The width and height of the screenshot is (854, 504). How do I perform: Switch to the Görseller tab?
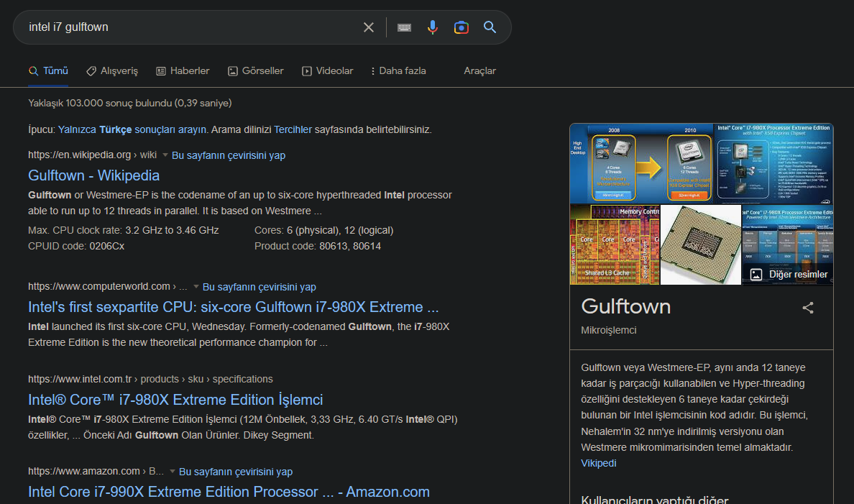255,71
